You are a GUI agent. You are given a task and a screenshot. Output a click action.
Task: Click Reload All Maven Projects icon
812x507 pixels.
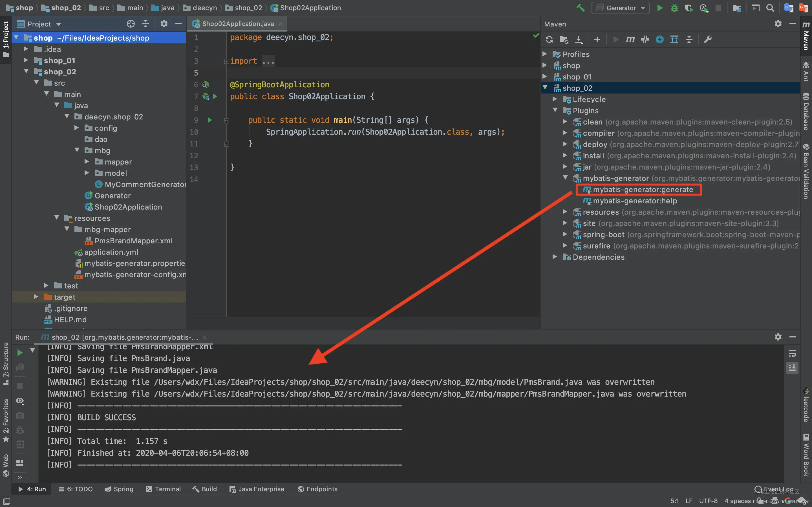point(549,39)
